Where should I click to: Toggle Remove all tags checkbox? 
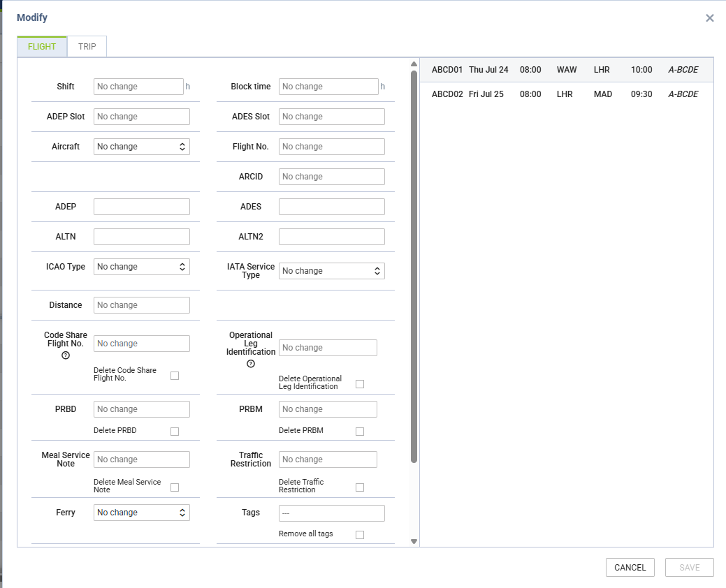[360, 535]
